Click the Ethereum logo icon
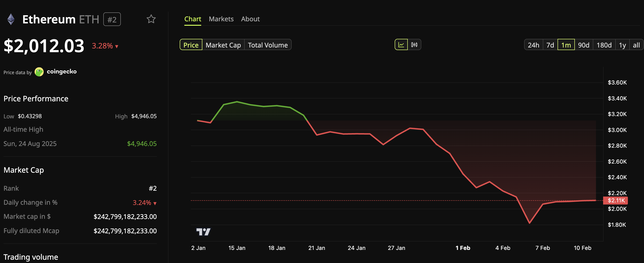644x263 pixels. pyautogui.click(x=11, y=19)
